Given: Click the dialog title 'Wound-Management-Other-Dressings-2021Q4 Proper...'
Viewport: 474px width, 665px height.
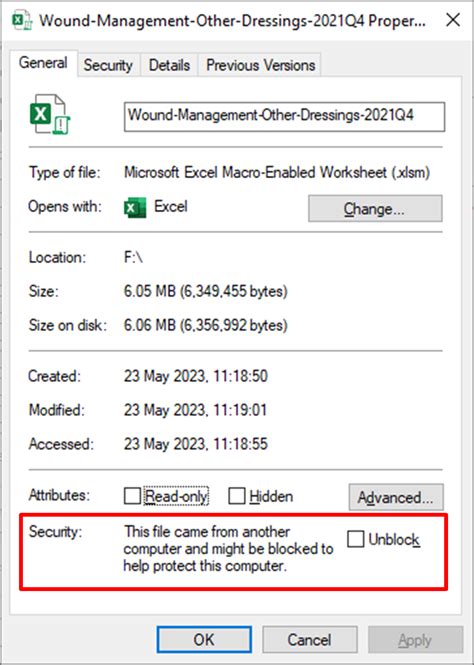Looking at the screenshot, I should tap(232, 20).
